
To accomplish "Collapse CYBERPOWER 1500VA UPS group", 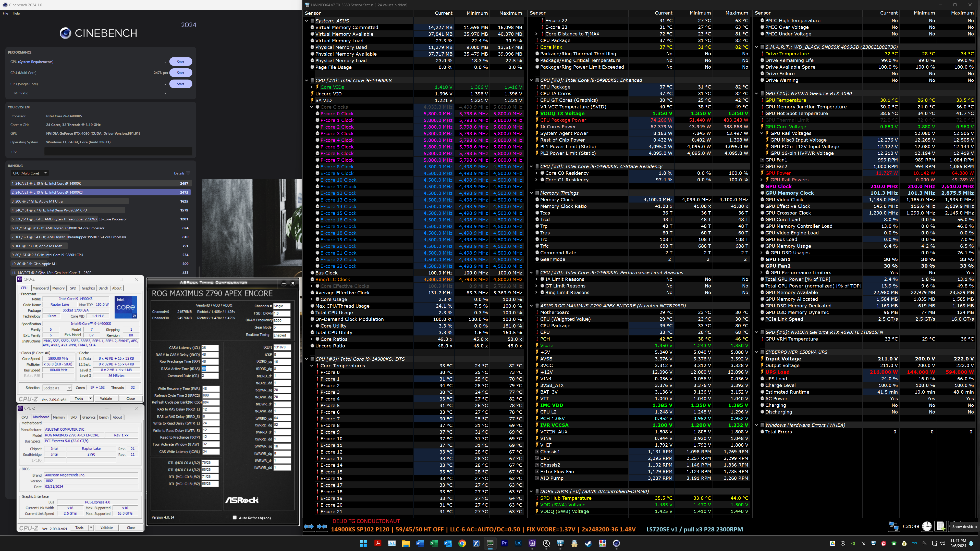I will pos(757,352).
